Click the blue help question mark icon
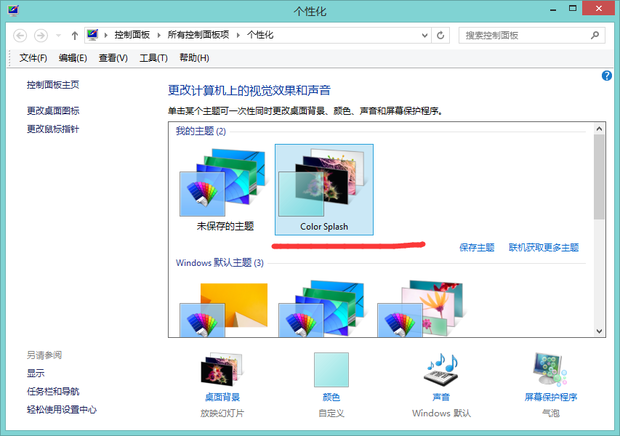 pyautogui.click(x=606, y=76)
